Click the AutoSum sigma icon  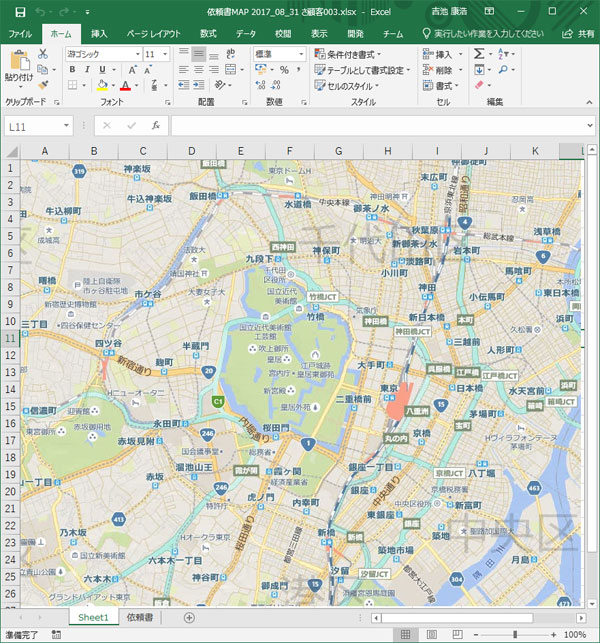pos(479,54)
